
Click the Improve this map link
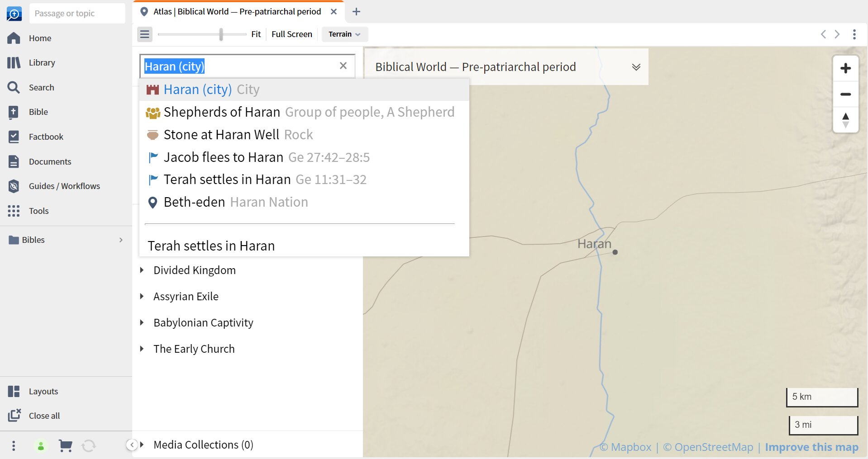point(811,447)
